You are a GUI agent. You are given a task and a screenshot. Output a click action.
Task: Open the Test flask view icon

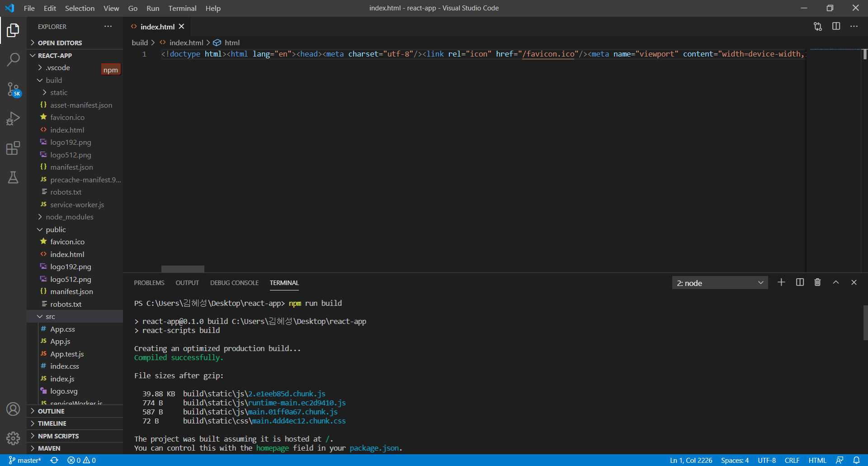pos(13,177)
